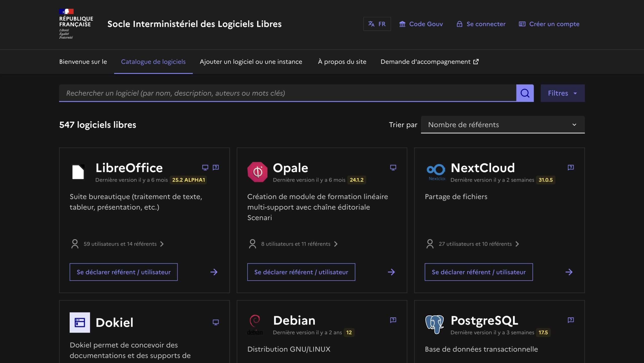Open LibreOffice details via arrow icon
The image size is (644, 363).
pyautogui.click(x=214, y=272)
